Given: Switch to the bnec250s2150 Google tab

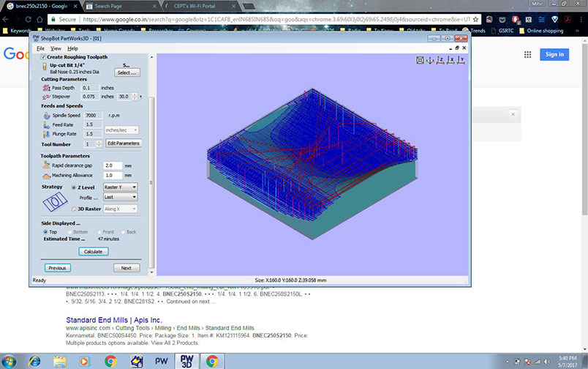Looking at the screenshot, I should 41,6.
